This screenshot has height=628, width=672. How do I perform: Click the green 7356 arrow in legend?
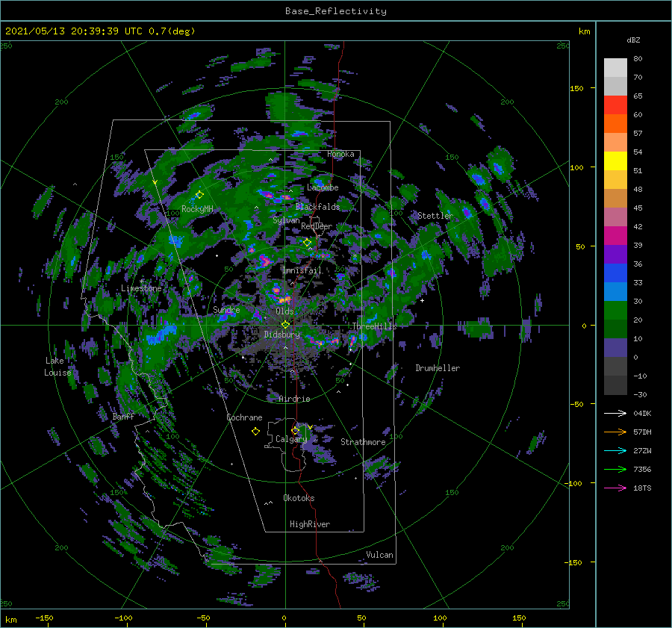click(x=615, y=470)
